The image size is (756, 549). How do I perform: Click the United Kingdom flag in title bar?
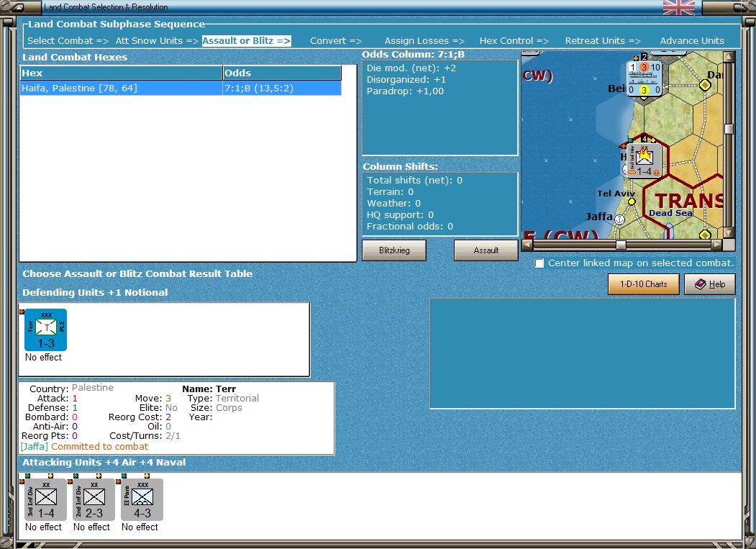[679, 7]
